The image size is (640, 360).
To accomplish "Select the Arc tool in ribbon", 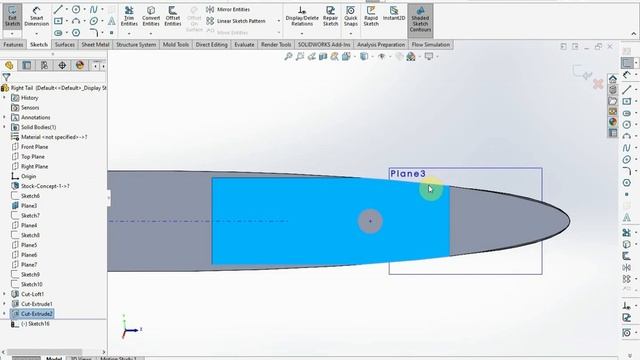I will (76, 21).
